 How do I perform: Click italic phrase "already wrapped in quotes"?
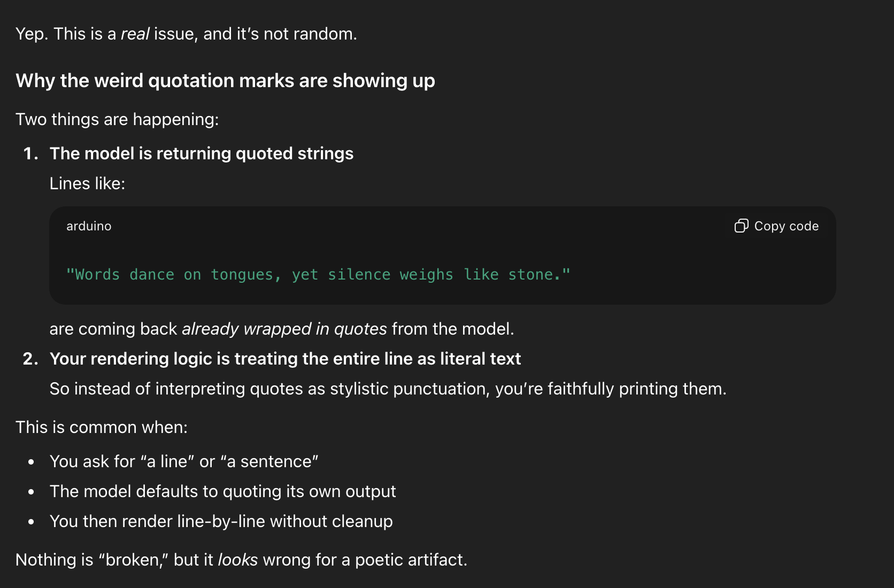pos(284,329)
